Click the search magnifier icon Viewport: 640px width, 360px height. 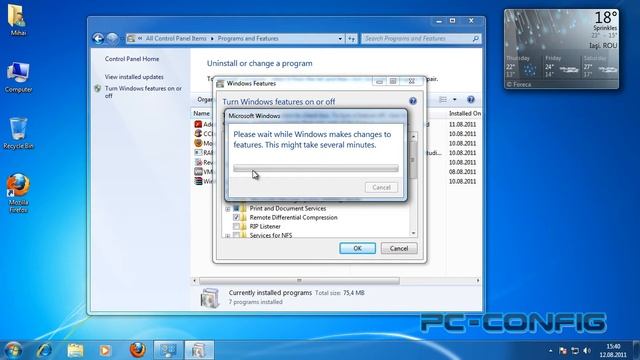[476, 39]
